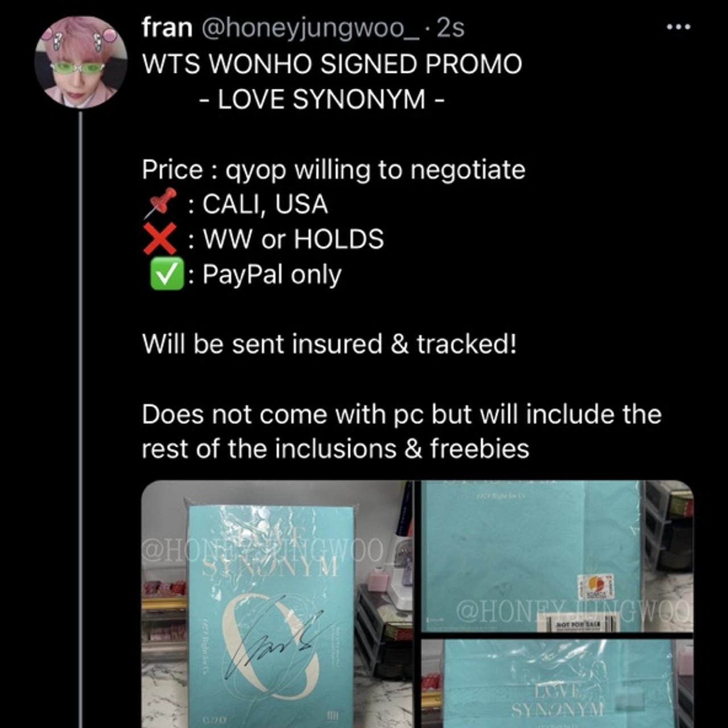728x728 pixels.
Task: Open the three-dot more options menu
Action: 679,27
